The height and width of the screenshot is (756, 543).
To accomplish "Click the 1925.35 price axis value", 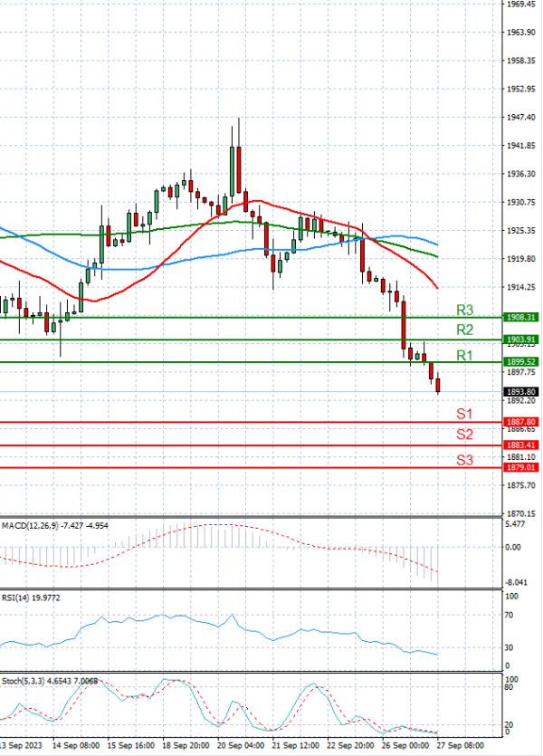I will (521, 231).
